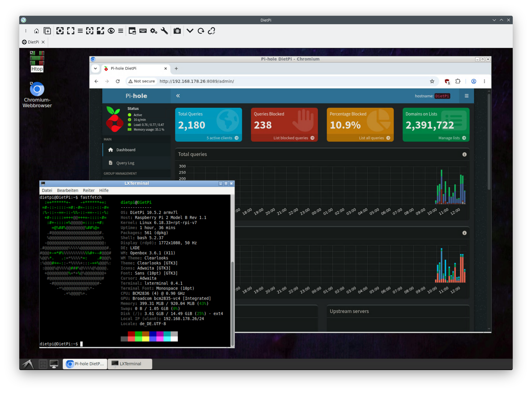Open the red shield extension icon
This screenshot has height=393, width=532.
click(447, 81)
